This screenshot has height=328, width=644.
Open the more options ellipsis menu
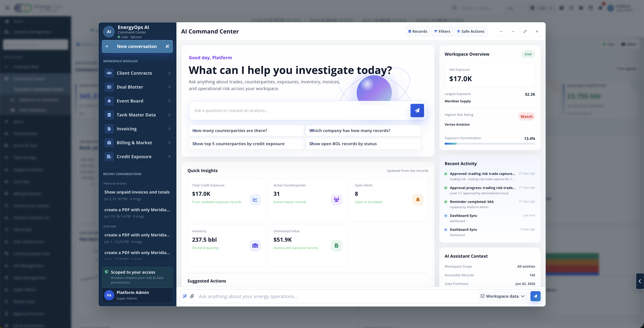(x=501, y=31)
